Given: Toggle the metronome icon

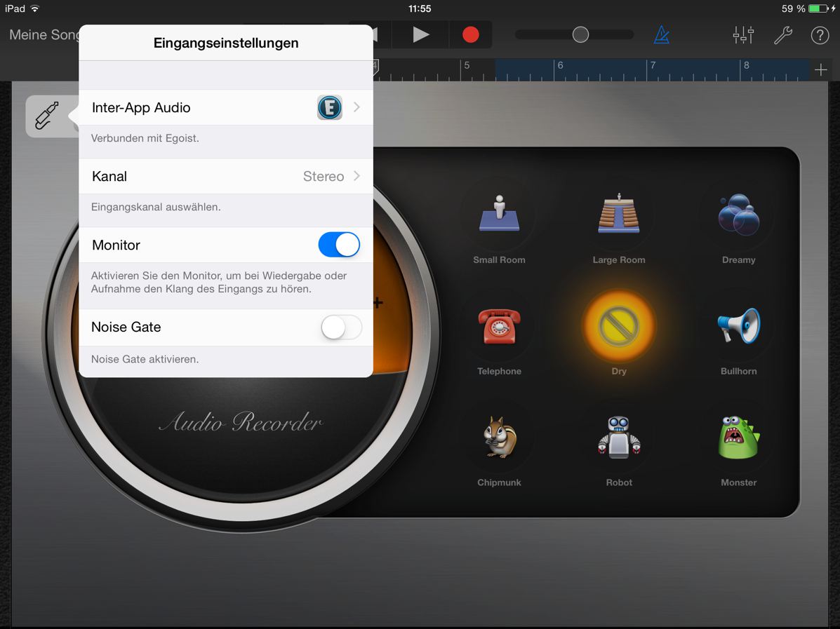Looking at the screenshot, I should pos(661,35).
